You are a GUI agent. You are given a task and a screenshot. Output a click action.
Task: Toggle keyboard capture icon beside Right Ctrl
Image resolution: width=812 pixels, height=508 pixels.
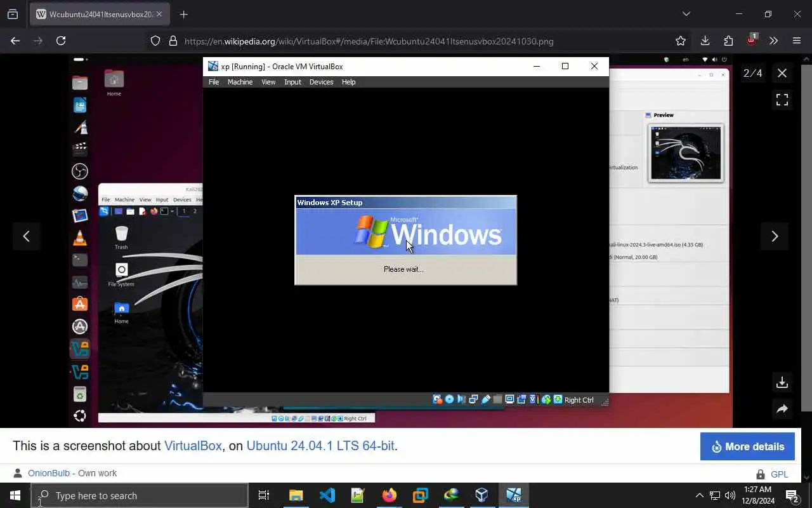tap(558, 399)
